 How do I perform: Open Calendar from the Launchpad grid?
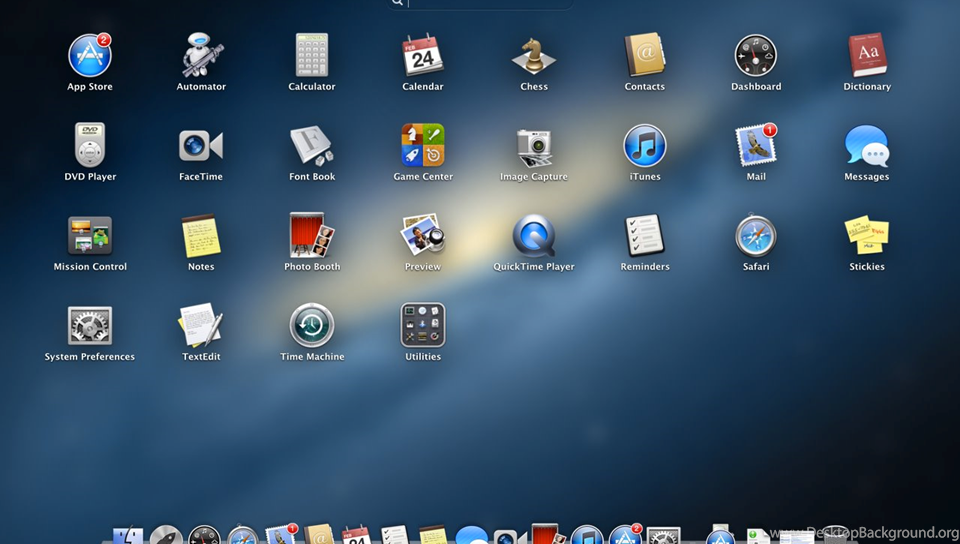click(x=422, y=56)
